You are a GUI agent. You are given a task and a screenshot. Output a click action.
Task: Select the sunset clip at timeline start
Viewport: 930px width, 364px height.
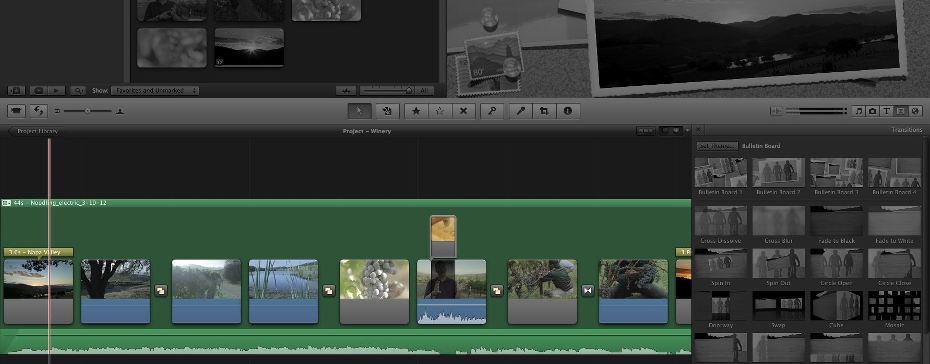38,292
